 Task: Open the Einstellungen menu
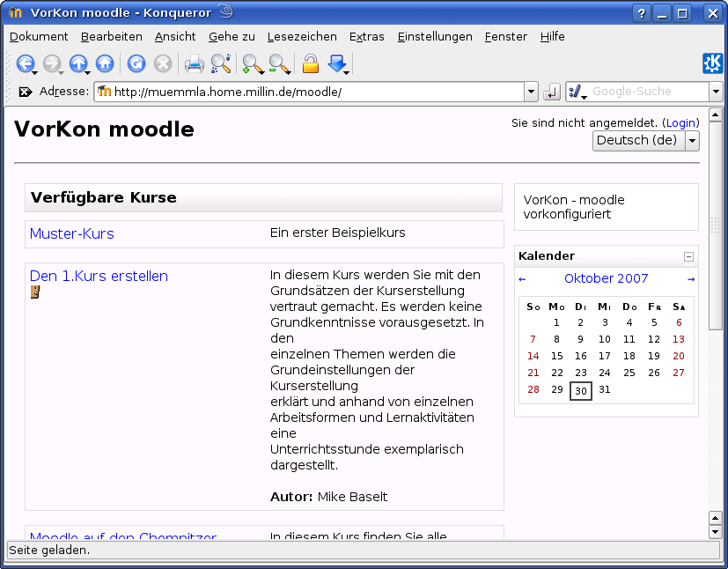435,37
